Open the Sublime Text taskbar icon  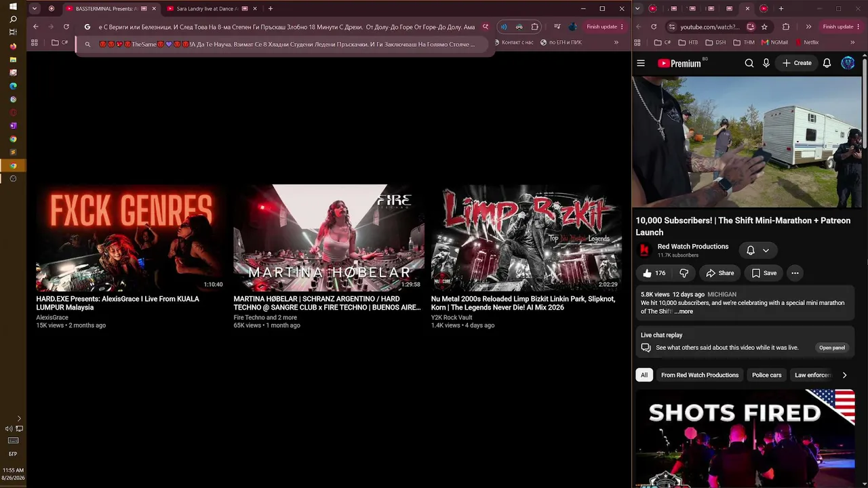point(13,152)
